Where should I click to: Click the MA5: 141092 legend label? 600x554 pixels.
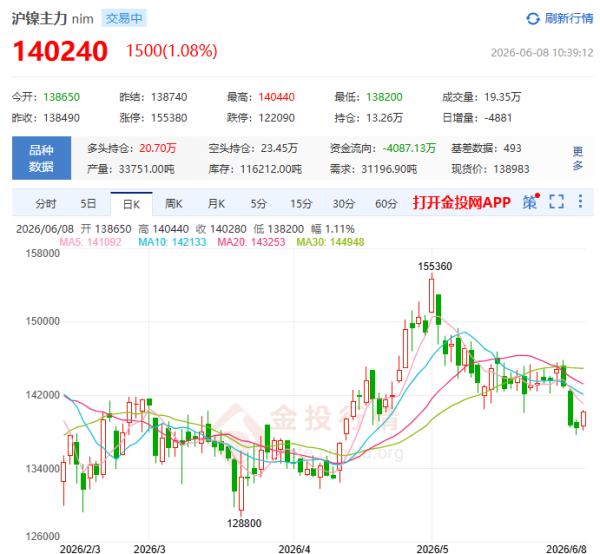coord(90,242)
